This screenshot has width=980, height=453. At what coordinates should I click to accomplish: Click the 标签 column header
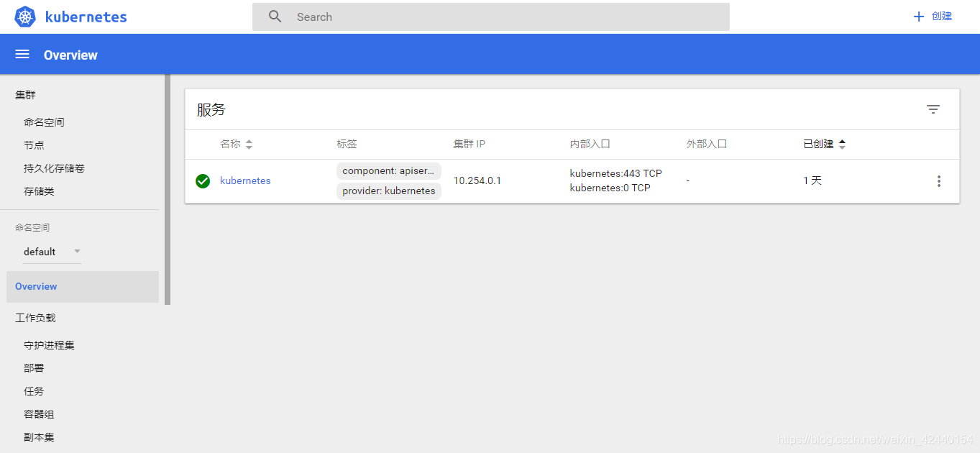(x=347, y=144)
